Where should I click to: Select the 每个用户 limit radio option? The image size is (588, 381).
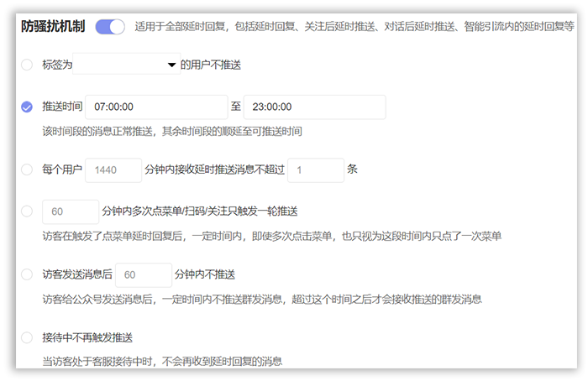27,170
